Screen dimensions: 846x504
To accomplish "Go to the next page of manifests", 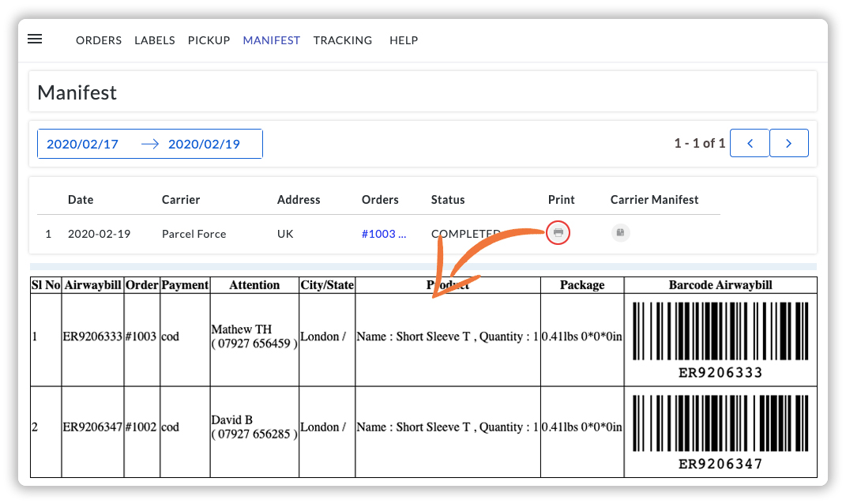I will tap(788, 143).
